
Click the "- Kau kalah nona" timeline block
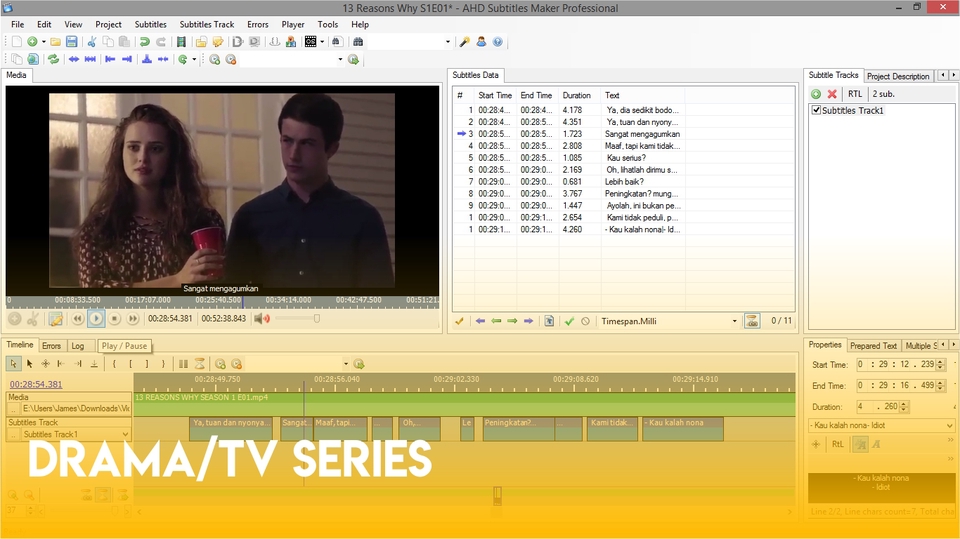point(683,429)
